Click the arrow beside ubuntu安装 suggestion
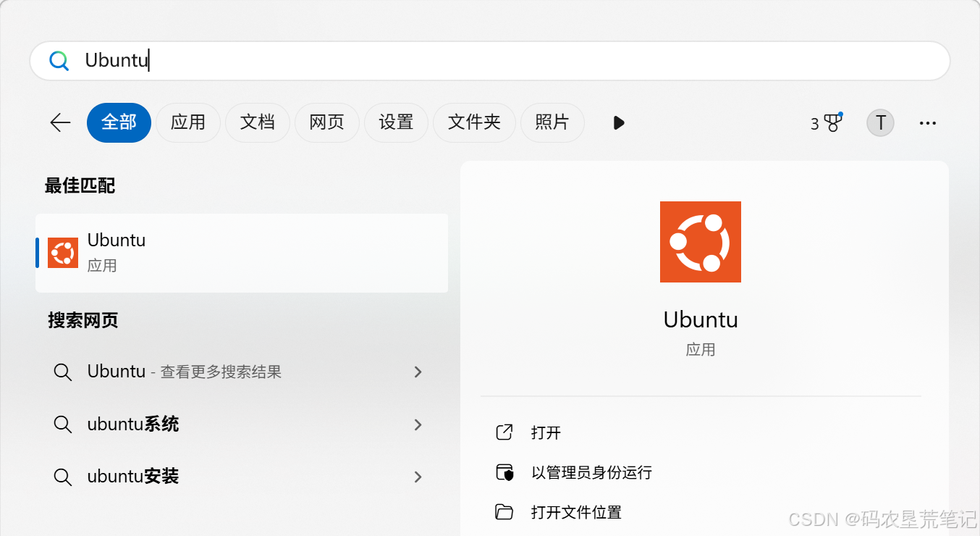Image resolution: width=980 pixels, height=536 pixels. [418, 477]
